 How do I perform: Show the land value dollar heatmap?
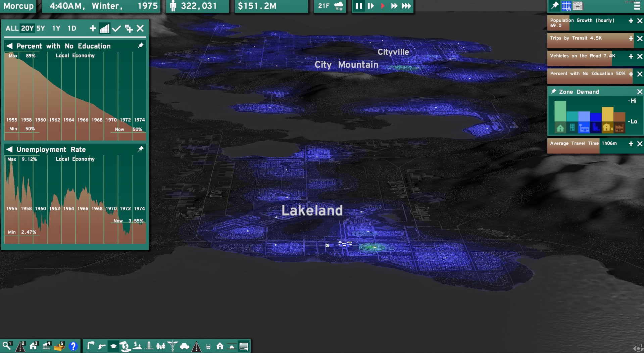[x=137, y=346]
